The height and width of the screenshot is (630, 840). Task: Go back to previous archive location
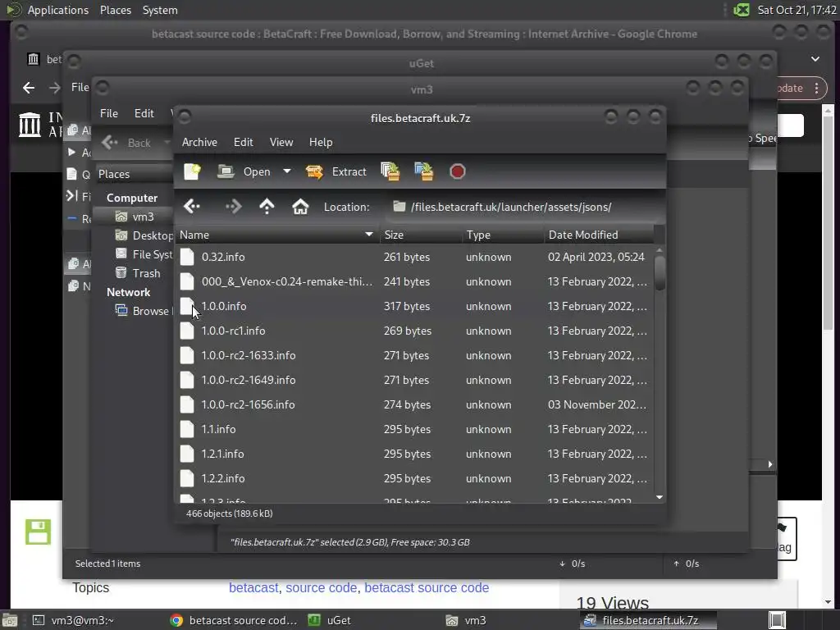point(192,206)
